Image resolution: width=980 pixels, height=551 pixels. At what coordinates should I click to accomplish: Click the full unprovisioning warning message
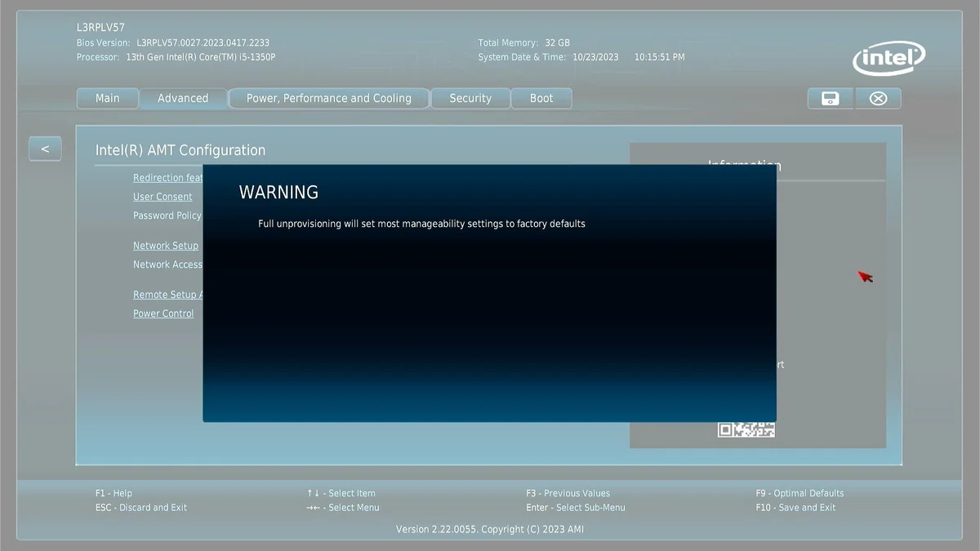tap(421, 224)
